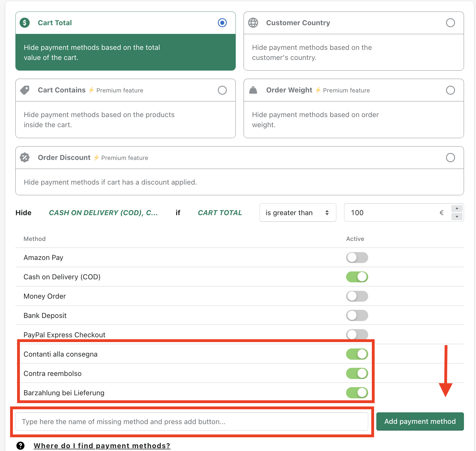The width and height of the screenshot is (476, 451).
Task: Click the Order Weight icon
Action: 253,90
